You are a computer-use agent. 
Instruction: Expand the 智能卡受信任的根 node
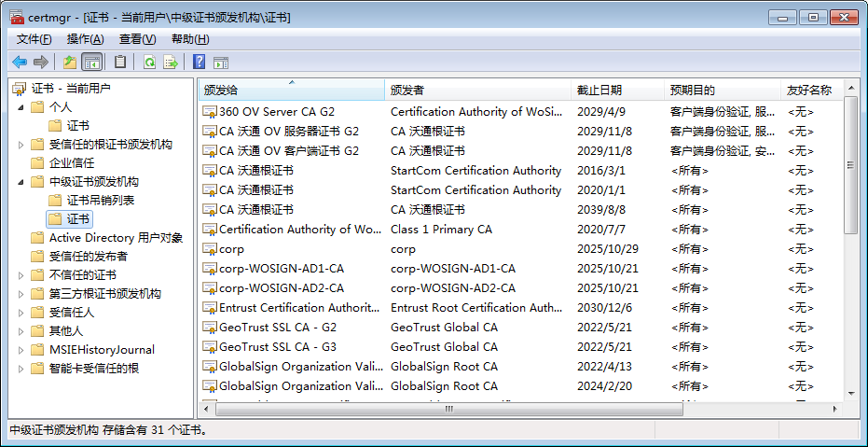pos(21,369)
